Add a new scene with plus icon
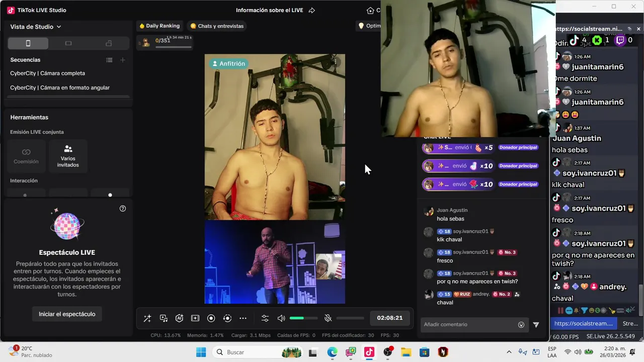Screen dimensions: 644x362 coord(123,60)
